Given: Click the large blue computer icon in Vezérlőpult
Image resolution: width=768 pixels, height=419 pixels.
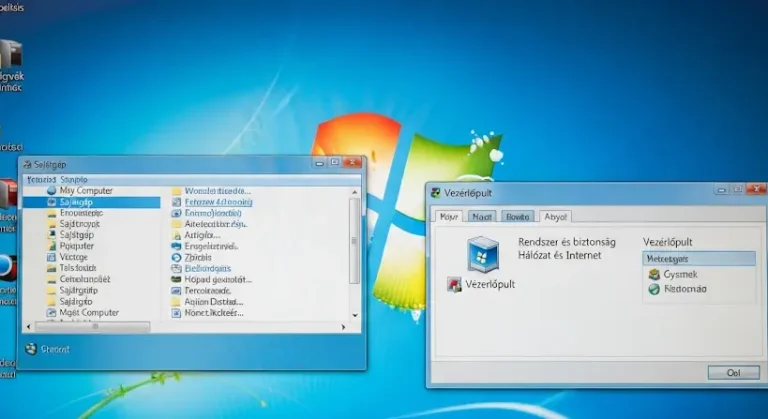Looking at the screenshot, I should (x=482, y=254).
